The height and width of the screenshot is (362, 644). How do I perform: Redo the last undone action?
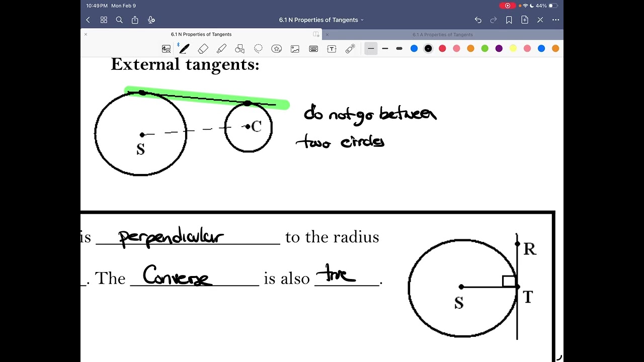point(494,20)
